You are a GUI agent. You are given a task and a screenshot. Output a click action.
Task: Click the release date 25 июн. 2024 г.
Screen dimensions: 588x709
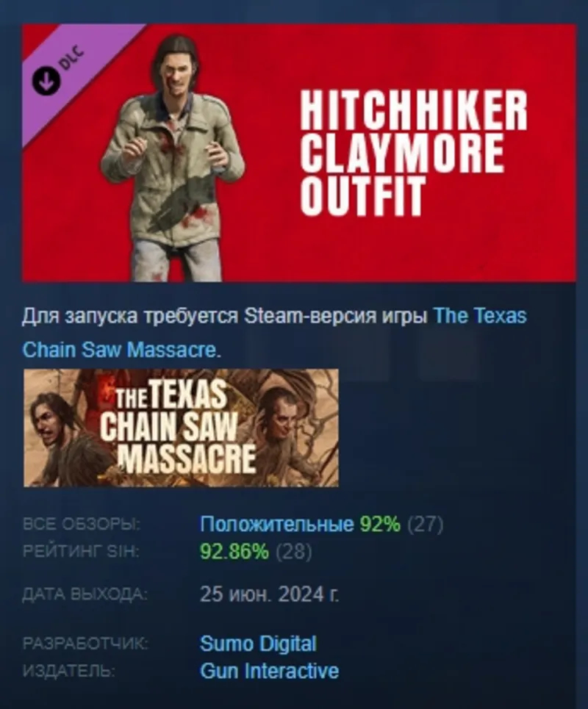tap(270, 594)
